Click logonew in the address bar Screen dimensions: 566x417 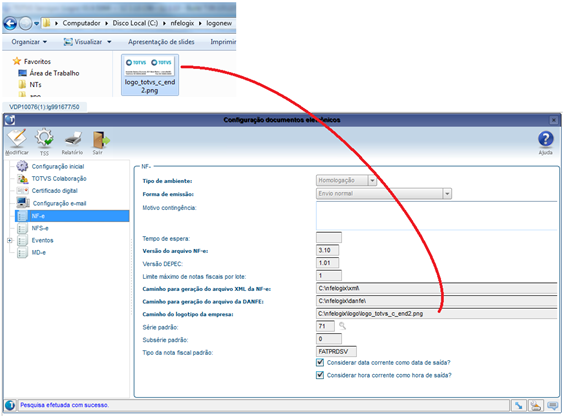[x=219, y=23]
